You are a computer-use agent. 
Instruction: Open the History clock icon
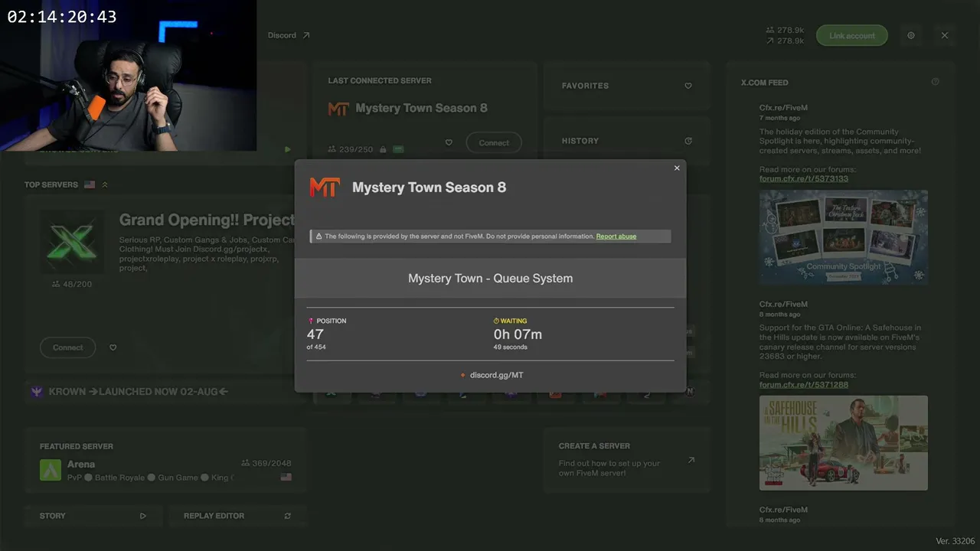coord(688,141)
